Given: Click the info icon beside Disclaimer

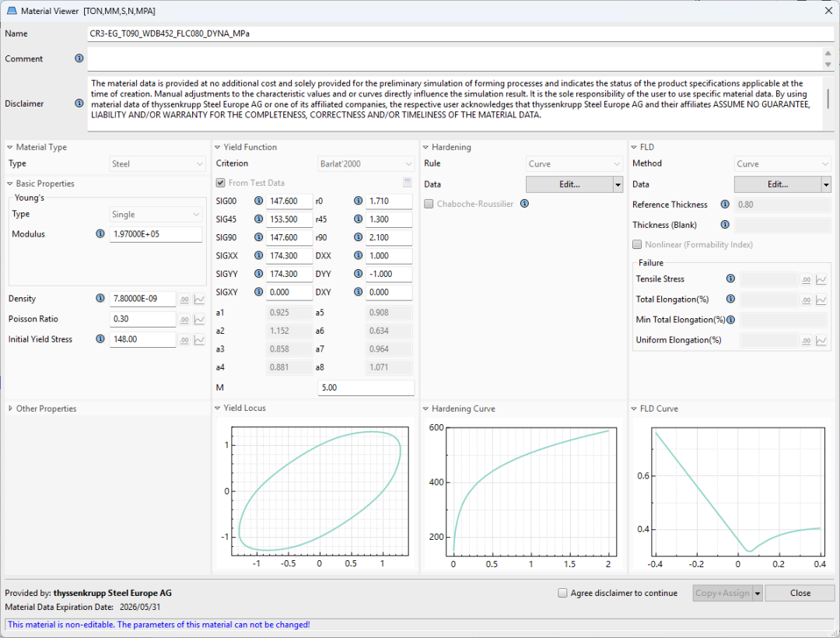Looking at the screenshot, I should click(x=79, y=103).
